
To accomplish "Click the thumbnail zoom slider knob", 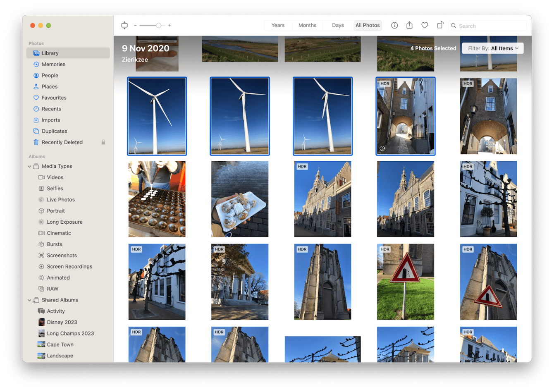I will [158, 26].
